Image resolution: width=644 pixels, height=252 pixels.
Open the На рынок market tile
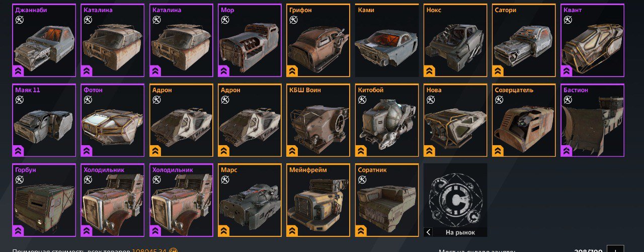point(455,200)
